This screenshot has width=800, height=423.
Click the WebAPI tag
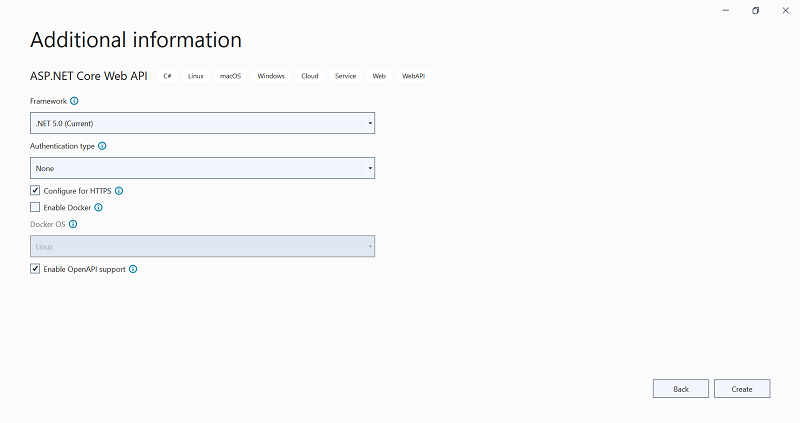pyautogui.click(x=414, y=76)
